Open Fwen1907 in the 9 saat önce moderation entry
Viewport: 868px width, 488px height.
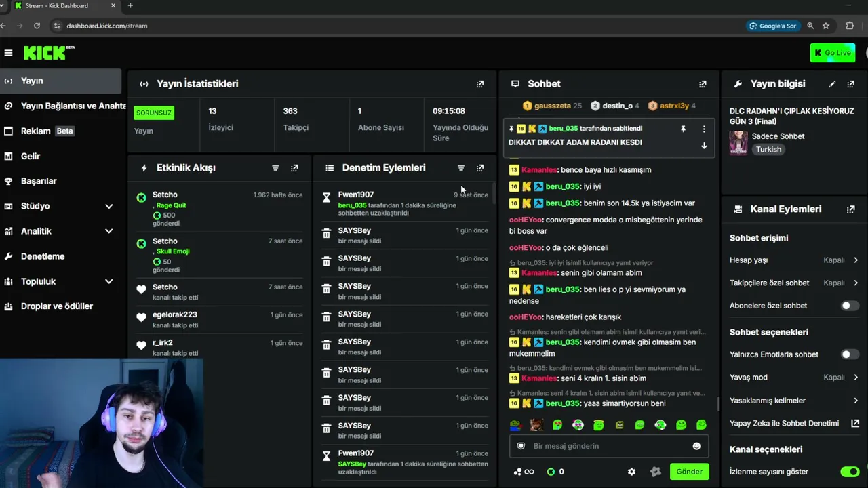pos(356,195)
